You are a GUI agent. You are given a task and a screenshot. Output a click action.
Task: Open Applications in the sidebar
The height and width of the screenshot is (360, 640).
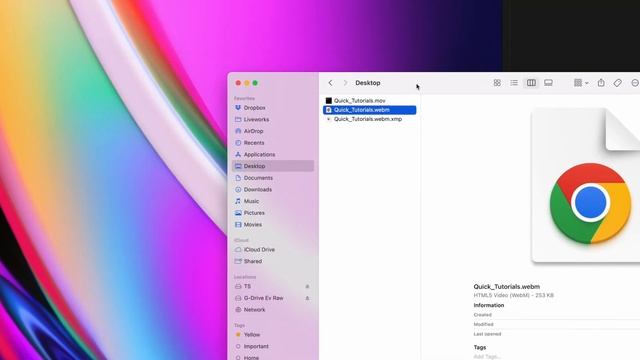coord(273,155)
